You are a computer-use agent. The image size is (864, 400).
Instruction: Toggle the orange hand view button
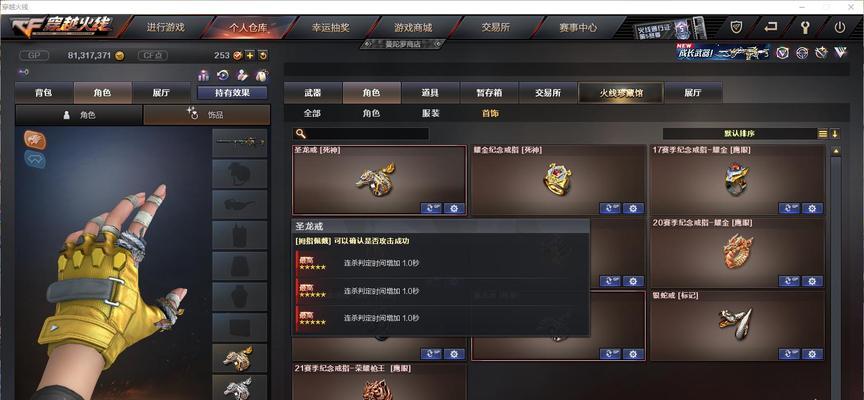[x=35, y=139]
